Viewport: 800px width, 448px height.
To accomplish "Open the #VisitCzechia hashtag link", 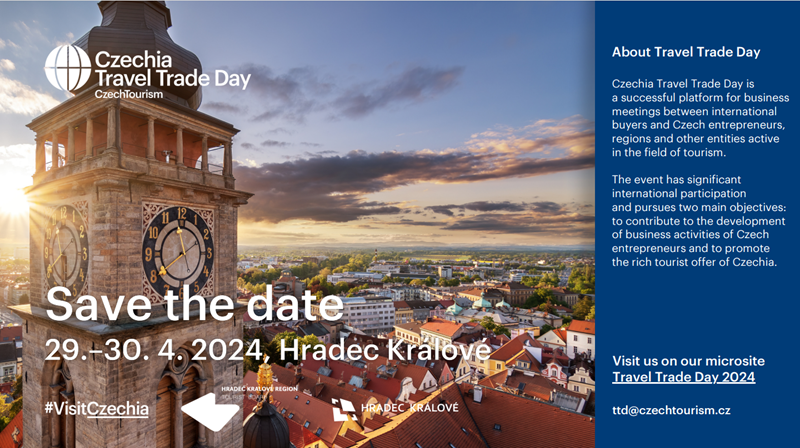I will click(x=96, y=409).
